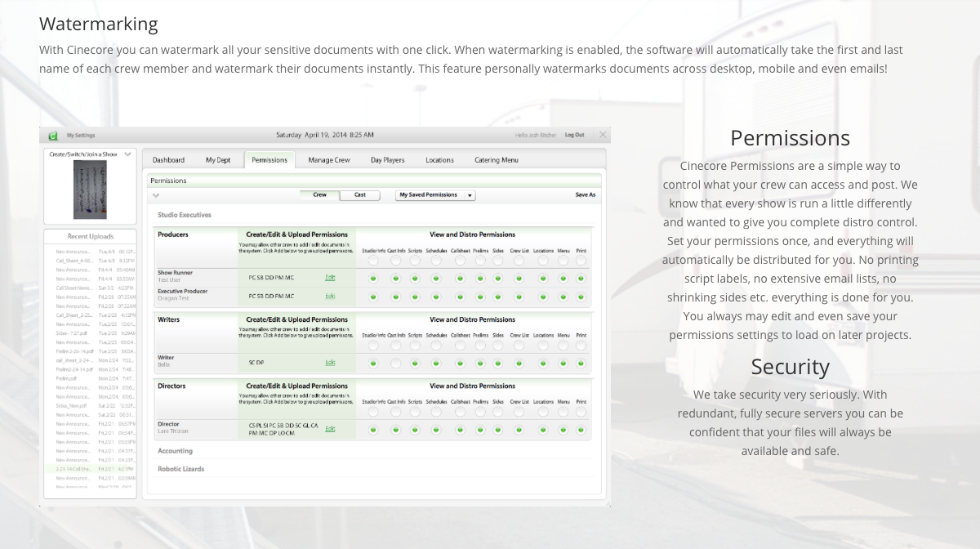Click the Directors group heading
The image size is (980, 549).
pos(171,386)
